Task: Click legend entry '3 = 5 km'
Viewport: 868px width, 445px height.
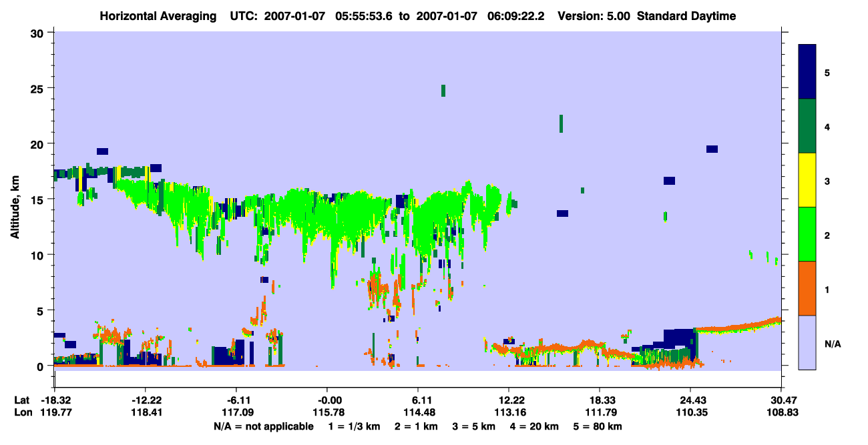Action: pyautogui.click(x=474, y=426)
